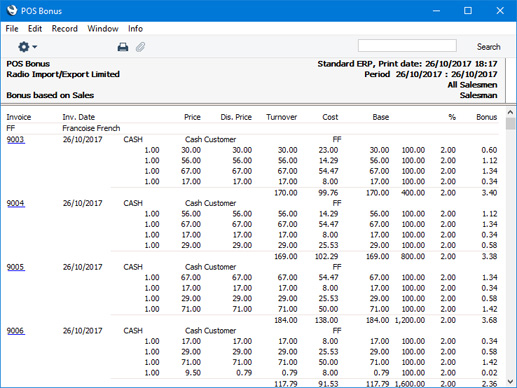Click the scrollbar up arrow
Image resolution: width=517 pixels, height=388 pixels.
tap(510, 112)
